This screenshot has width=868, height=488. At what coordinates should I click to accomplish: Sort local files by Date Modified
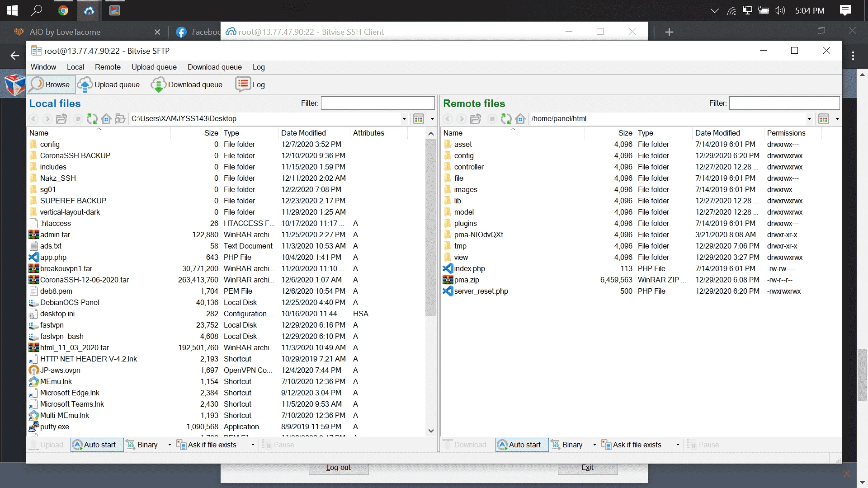pyautogui.click(x=314, y=133)
